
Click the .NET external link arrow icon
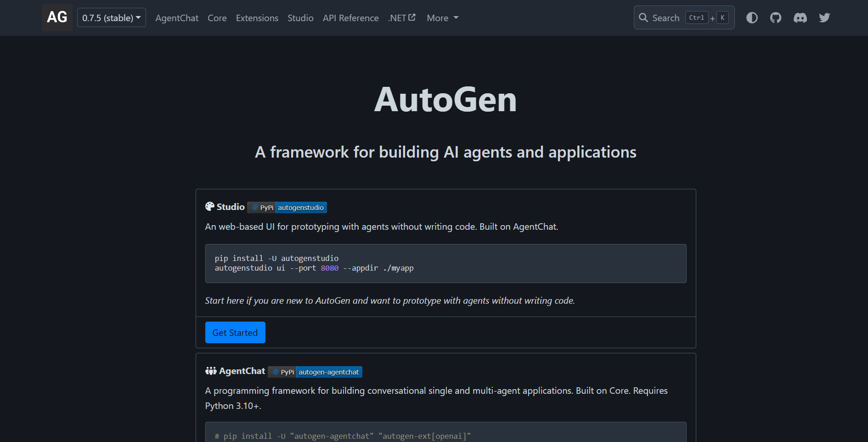(412, 17)
